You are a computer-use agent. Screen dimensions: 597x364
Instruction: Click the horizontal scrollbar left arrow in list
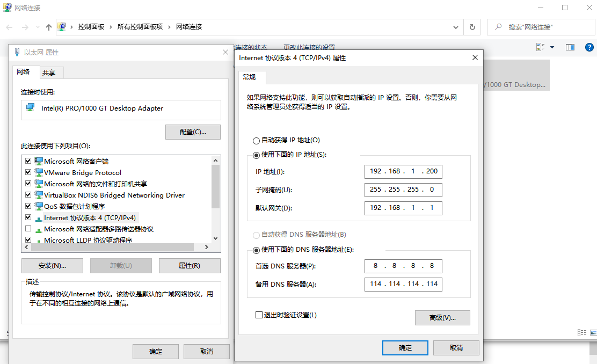tap(26, 247)
